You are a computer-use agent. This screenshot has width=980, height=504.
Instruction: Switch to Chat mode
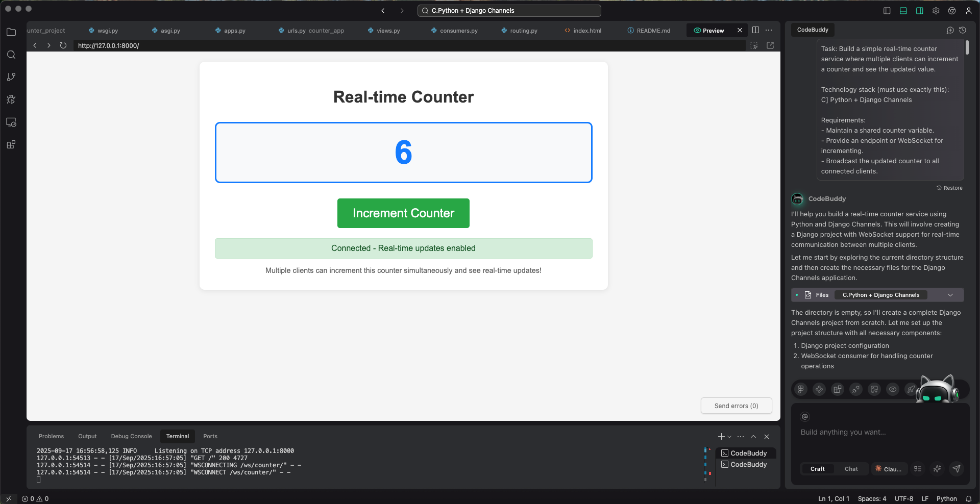pyautogui.click(x=851, y=469)
